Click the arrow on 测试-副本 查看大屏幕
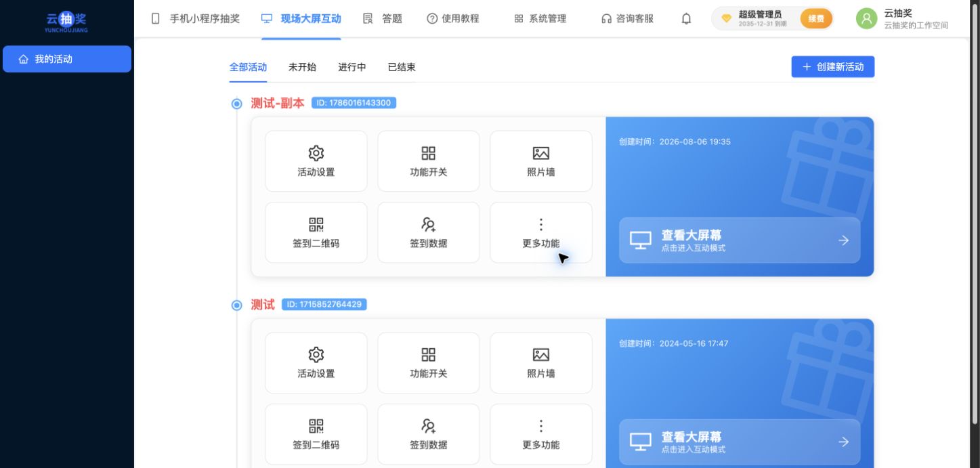Screen dimensions: 980x468 [x=843, y=240]
